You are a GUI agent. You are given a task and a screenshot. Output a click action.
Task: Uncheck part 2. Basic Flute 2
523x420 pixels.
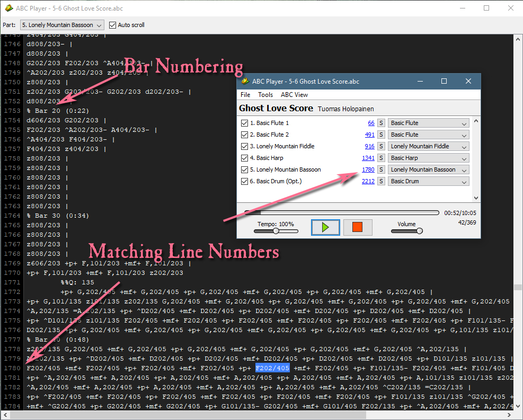click(x=244, y=135)
